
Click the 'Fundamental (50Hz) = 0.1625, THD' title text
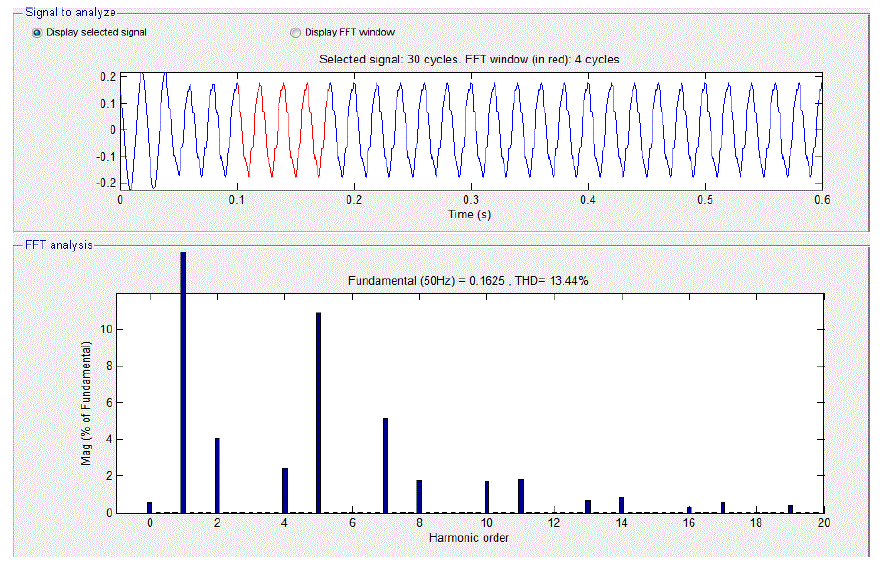click(x=468, y=280)
